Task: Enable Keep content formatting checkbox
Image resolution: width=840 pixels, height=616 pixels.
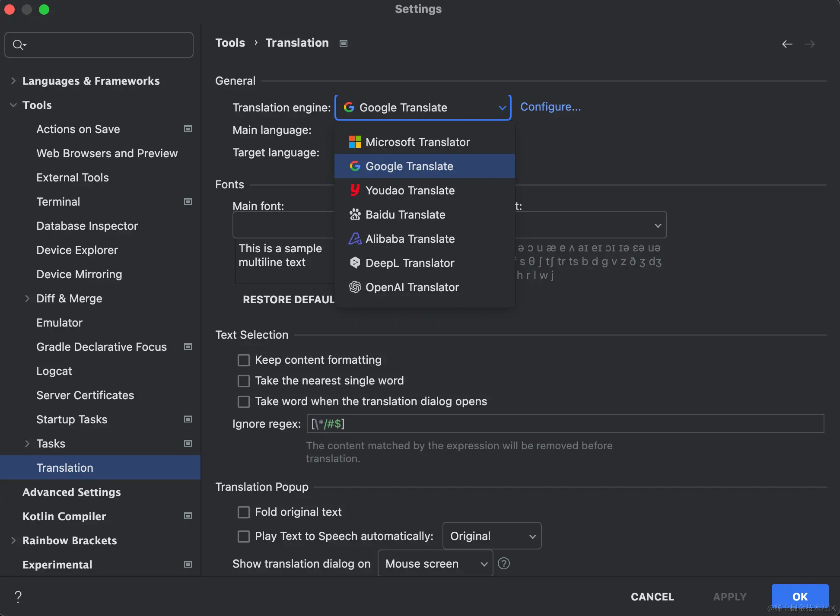Action: [244, 360]
